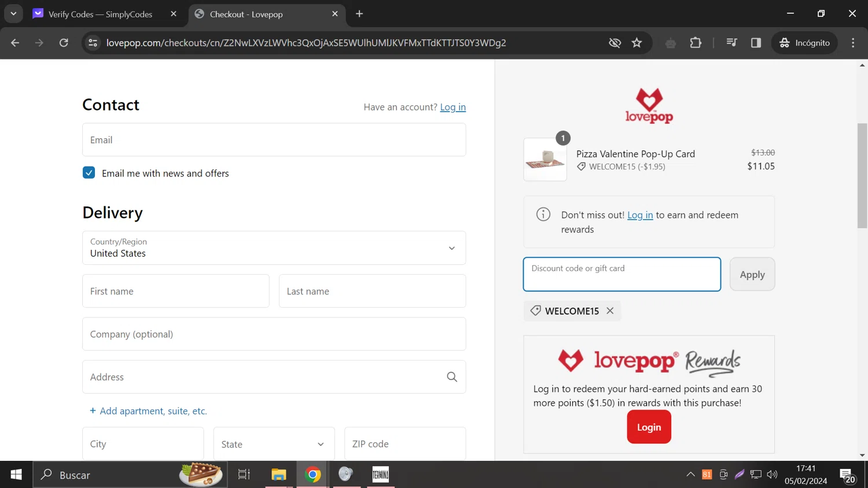Switch to Verify Codes — SimplyCodes tab

click(100, 14)
